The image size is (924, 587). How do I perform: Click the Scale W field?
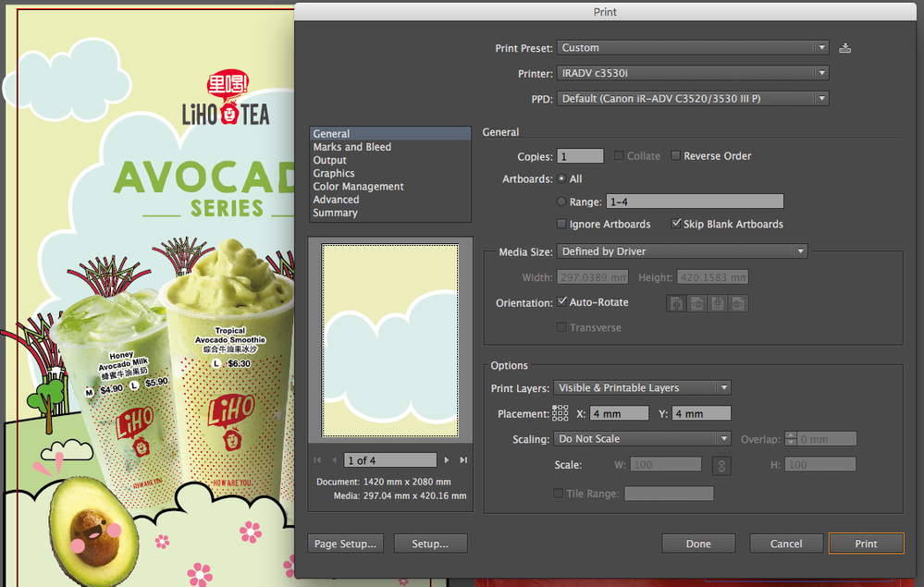pyautogui.click(x=666, y=465)
